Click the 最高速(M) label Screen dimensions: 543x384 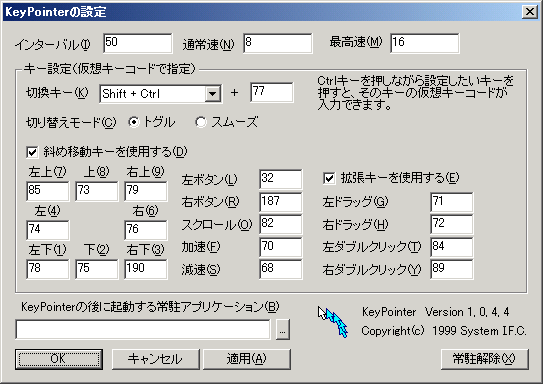(x=356, y=42)
